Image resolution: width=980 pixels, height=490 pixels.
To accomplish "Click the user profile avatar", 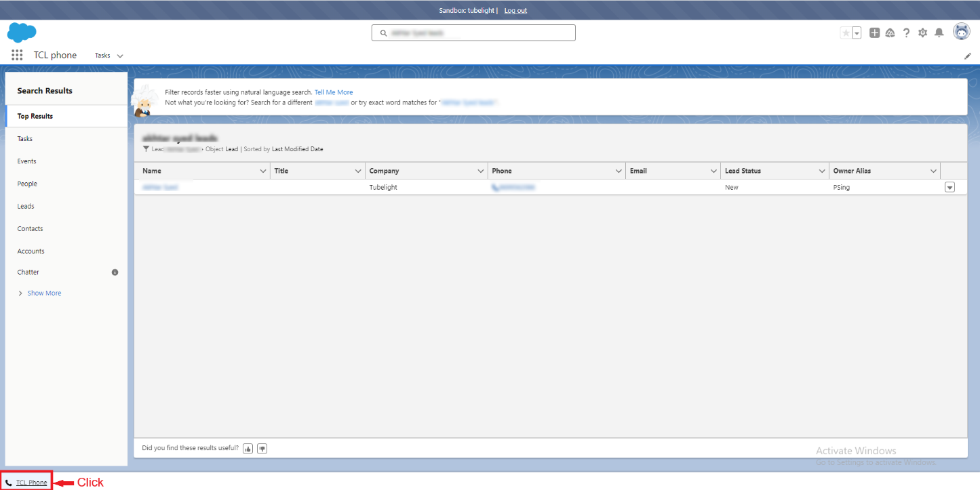I will tap(961, 32).
